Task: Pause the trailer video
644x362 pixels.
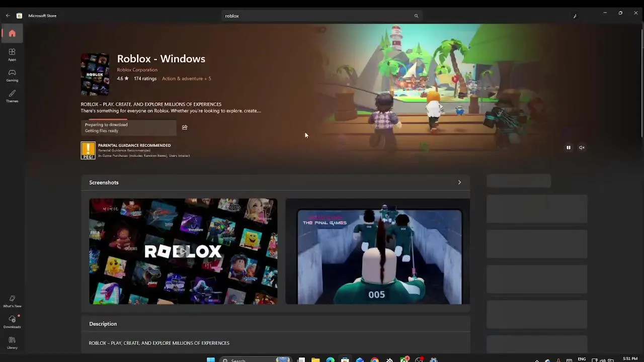Action: click(x=569, y=147)
